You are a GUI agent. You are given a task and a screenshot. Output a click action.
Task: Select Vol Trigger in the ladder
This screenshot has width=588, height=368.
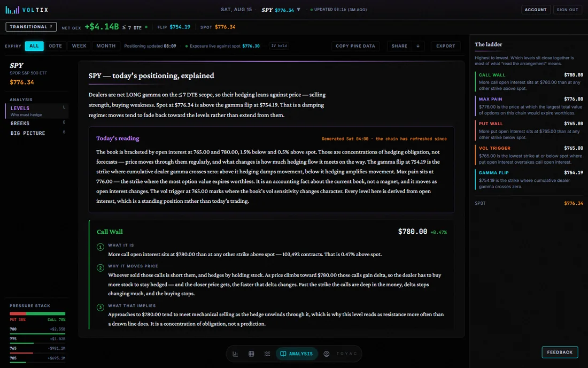(x=529, y=155)
